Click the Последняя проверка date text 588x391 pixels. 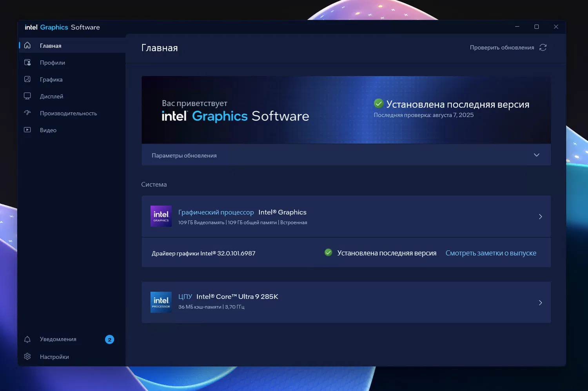click(424, 115)
